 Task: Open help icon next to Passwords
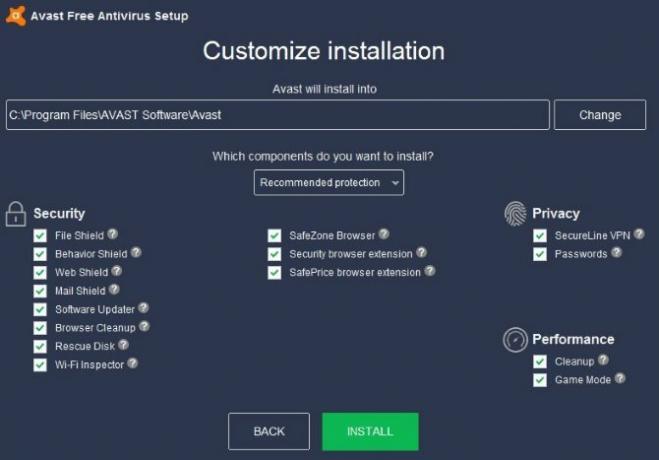(616, 252)
